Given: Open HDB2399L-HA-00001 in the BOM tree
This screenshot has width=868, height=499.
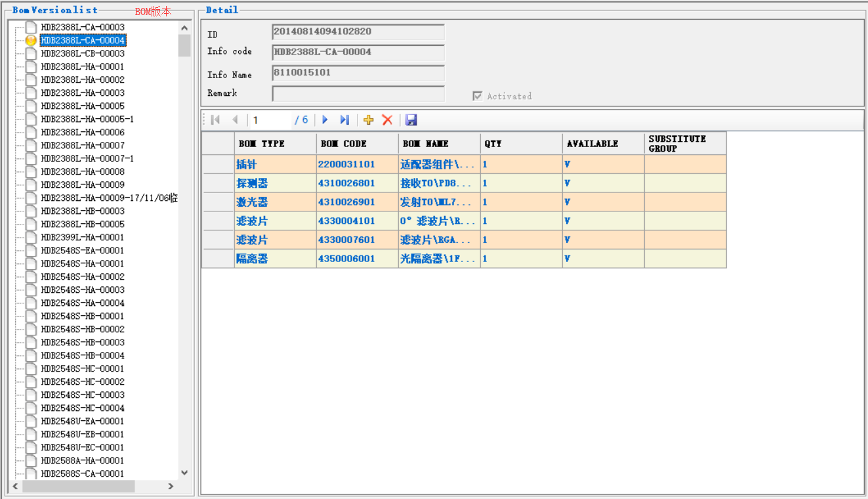Looking at the screenshot, I should pyautogui.click(x=83, y=238).
